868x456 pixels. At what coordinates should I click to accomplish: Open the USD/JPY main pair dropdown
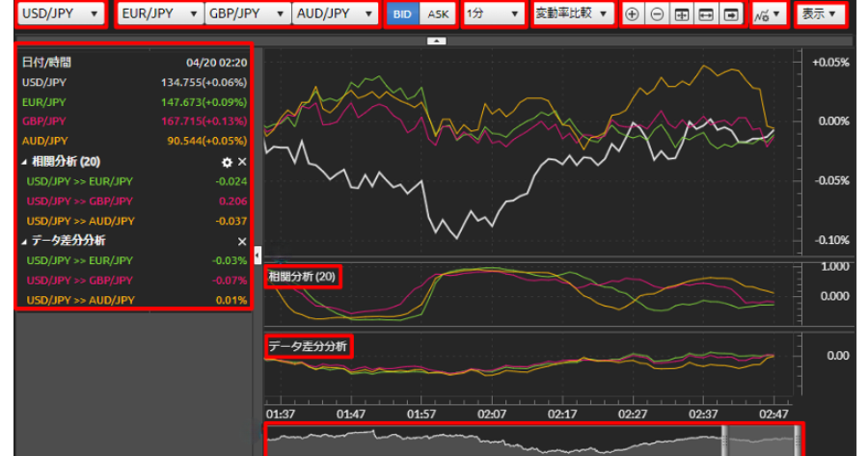[x=61, y=14]
